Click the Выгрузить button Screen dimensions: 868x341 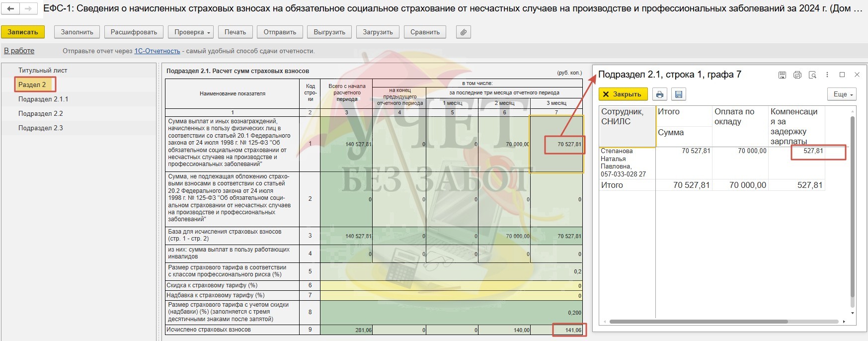click(x=329, y=32)
